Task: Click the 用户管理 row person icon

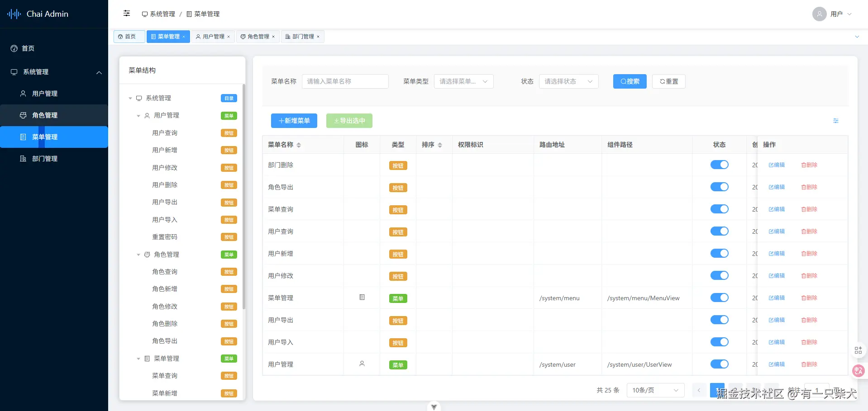Action: coord(362,364)
